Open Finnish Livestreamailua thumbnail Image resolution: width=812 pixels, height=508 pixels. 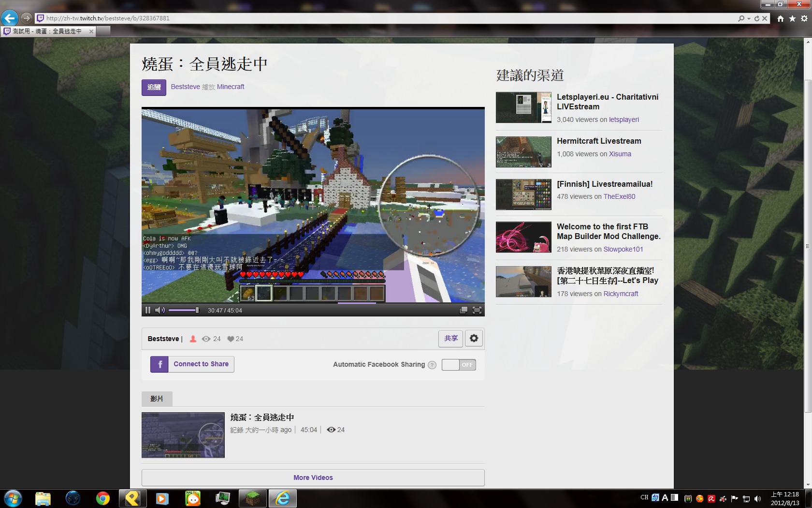[x=523, y=194]
